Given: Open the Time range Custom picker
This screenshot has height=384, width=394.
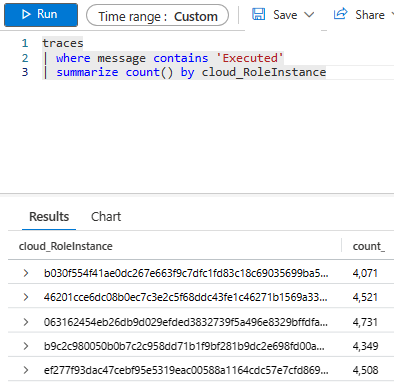Looking at the screenshot, I should [157, 15].
